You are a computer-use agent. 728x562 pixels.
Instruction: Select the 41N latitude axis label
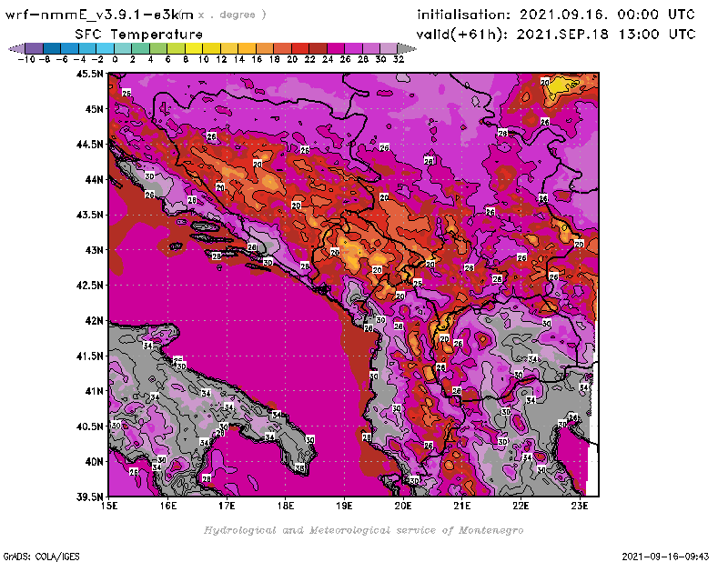95,391
